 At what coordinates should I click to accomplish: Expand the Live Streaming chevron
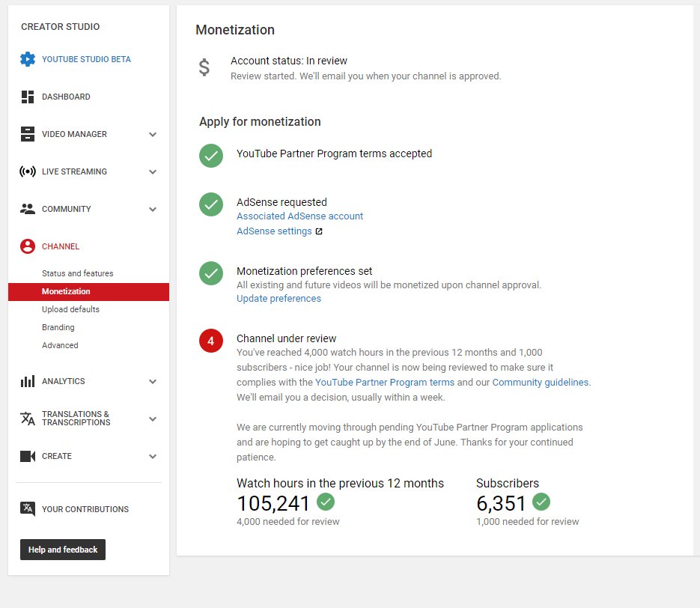153,172
